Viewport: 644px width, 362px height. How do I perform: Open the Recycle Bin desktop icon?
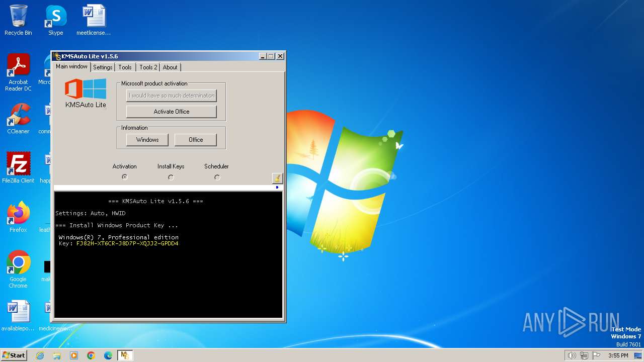18,20
